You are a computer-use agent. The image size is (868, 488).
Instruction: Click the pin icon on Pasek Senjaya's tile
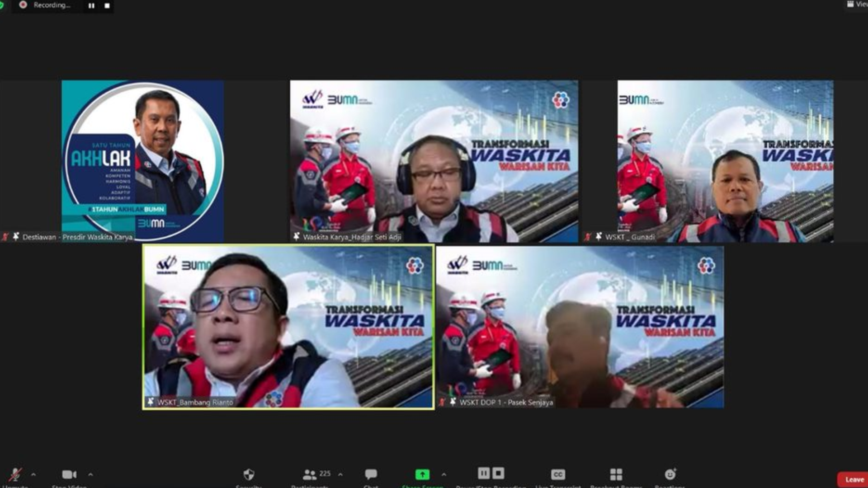(x=453, y=402)
